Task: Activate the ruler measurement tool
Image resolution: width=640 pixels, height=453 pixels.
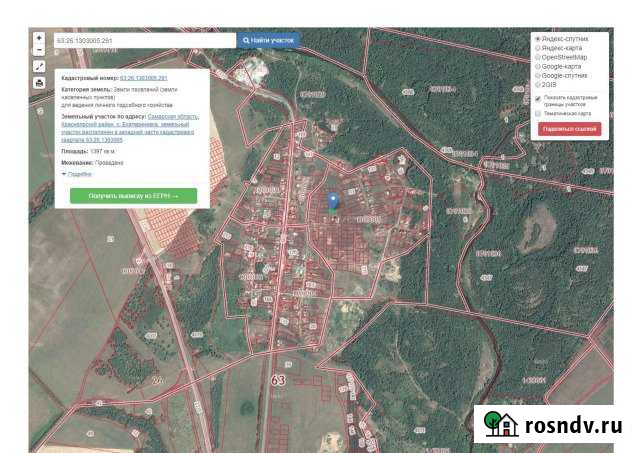Action: click(39, 66)
